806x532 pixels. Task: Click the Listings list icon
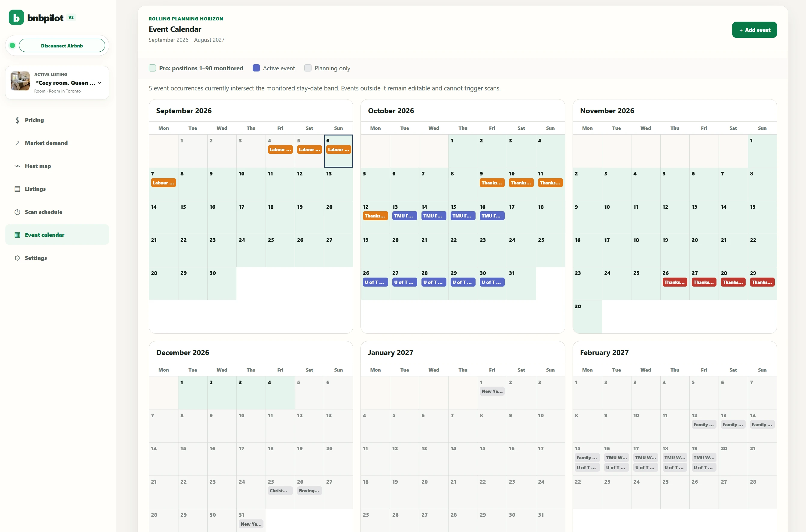[17, 189]
